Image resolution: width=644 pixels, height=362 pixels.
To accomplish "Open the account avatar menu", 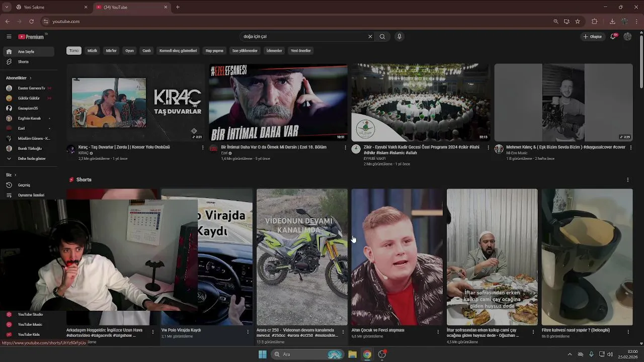I will point(627,37).
